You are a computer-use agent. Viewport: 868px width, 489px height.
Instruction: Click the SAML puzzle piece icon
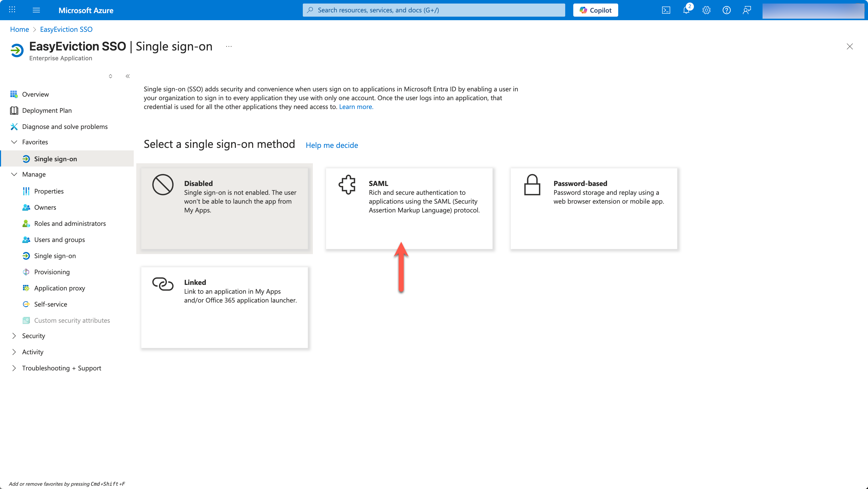click(x=347, y=184)
